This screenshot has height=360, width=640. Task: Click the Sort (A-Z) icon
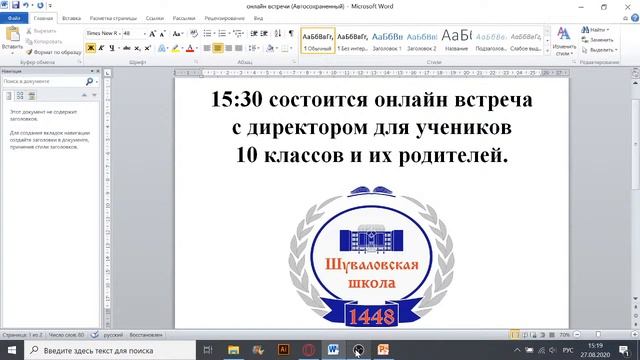(x=278, y=33)
